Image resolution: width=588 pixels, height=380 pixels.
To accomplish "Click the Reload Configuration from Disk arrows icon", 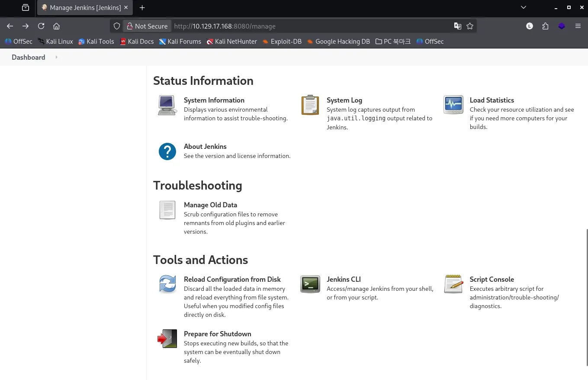I will [167, 284].
